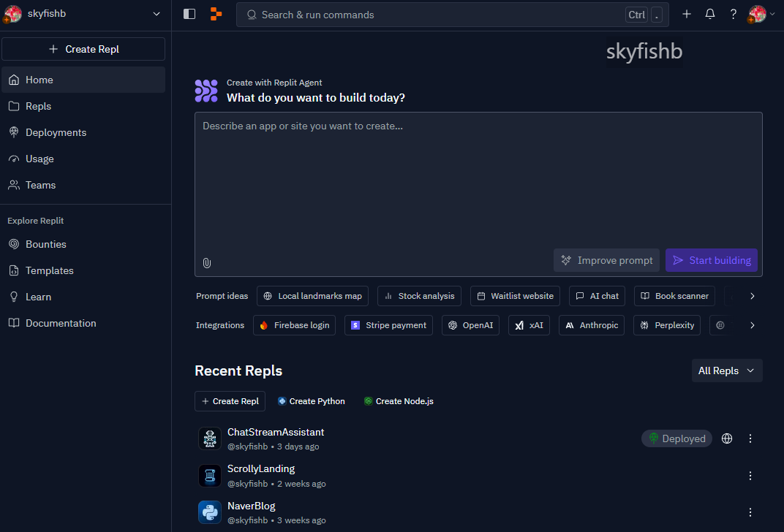Open Documentation in sidebar
The image size is (784, 532).
[83, 323]
